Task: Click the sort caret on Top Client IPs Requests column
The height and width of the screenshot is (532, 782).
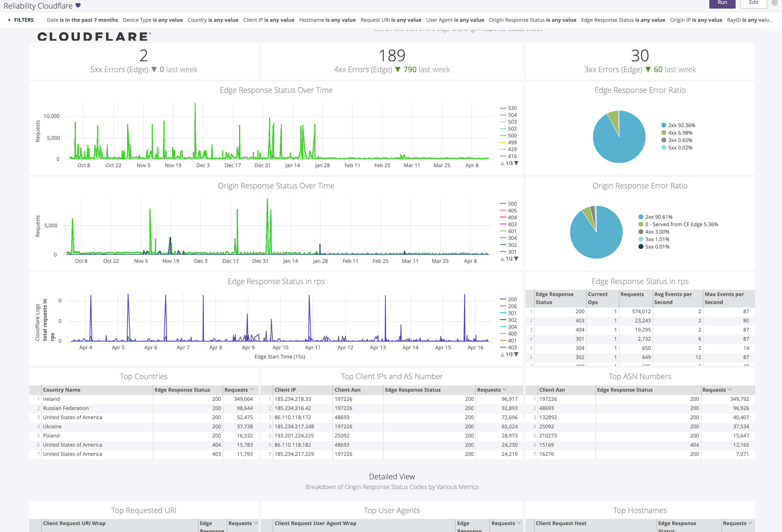Action: pos(505,390)
